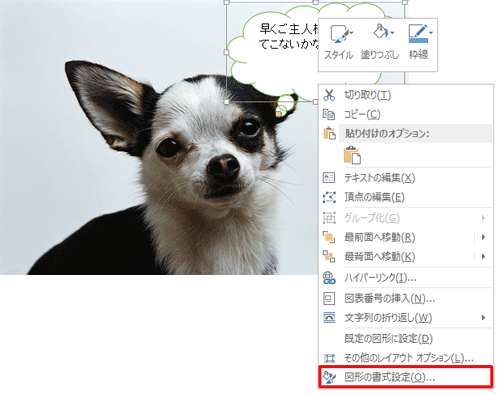The image size is (500, 395).
Task: Click the paste clipboard icon beside 貼り付けのオプション
Action: (x=329, y=133)
